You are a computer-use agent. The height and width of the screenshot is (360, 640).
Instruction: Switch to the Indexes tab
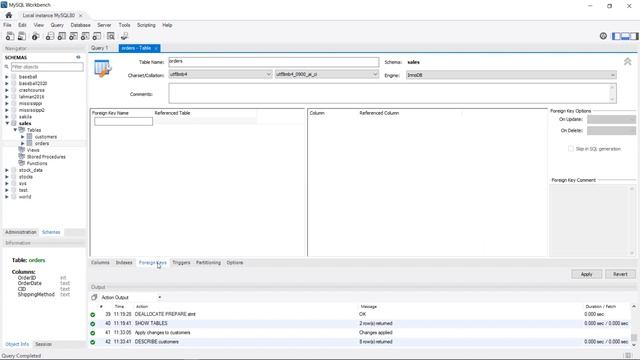click(124, 262)
